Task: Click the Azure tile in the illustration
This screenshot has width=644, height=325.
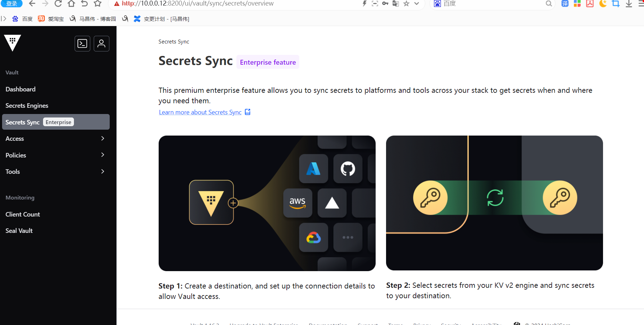Action: click(x=313, y=169)
